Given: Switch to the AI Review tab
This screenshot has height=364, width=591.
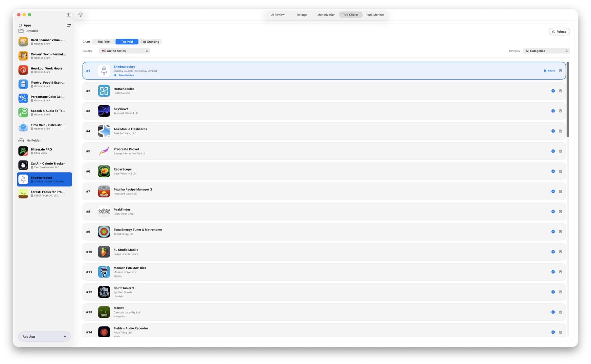Looking at the screenshot, I should [278, 15].
